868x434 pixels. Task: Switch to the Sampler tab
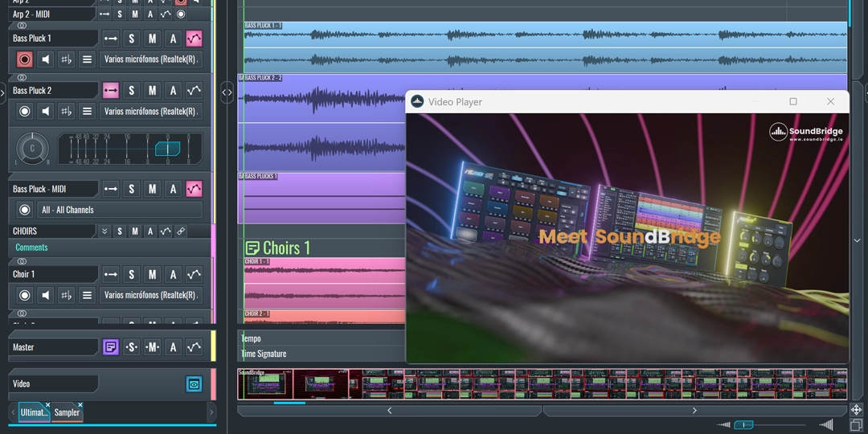[x=67, y=412]
